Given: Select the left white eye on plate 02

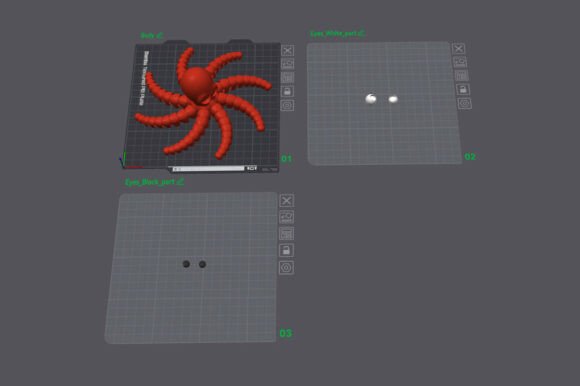Looking at the screenshot, I should pos(371,98).
